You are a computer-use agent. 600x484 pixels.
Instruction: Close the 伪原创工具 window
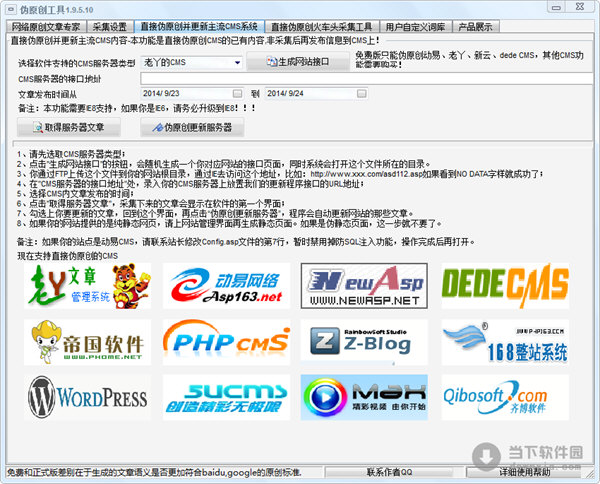(580, 7)
